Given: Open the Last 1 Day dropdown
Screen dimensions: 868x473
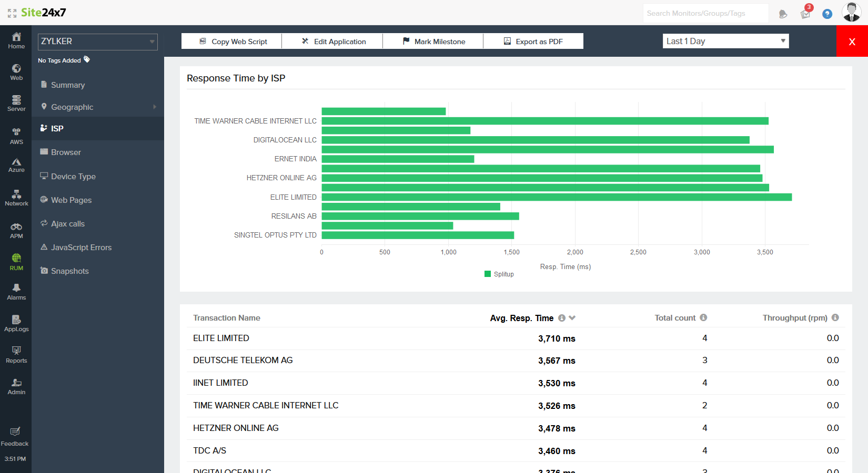Looking at the screenshot, I should point(725,41).
